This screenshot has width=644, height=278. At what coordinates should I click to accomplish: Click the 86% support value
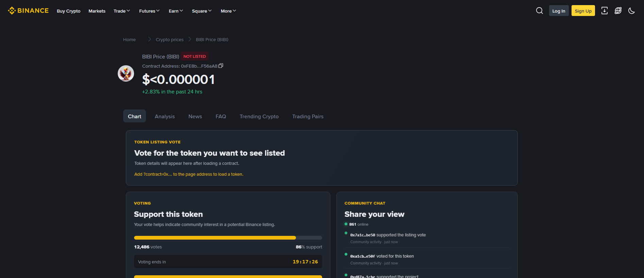pos(309,247)
